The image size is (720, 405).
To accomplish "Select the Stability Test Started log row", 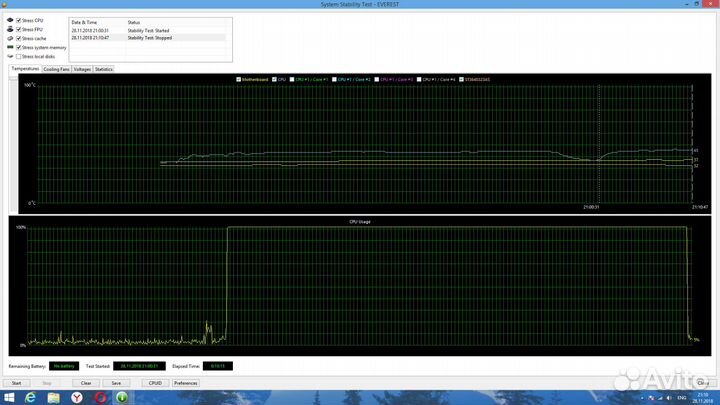I will click(x=148, y=30).
